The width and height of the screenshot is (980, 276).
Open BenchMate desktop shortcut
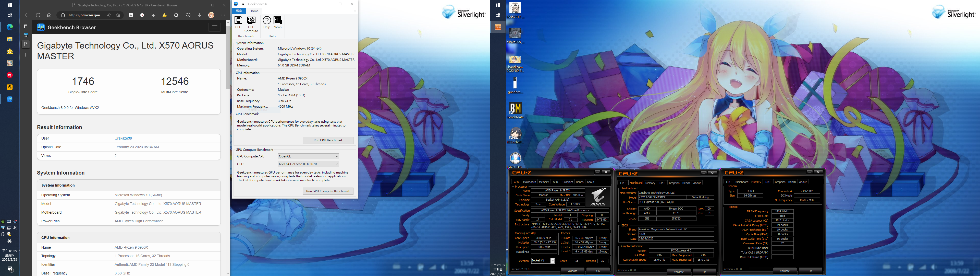(x=515, y=110)
